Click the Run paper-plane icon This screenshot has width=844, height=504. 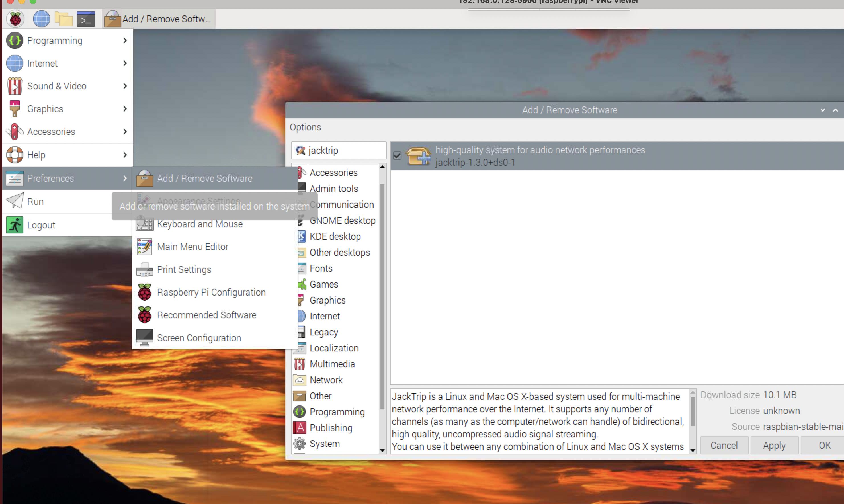pos(15,201)
